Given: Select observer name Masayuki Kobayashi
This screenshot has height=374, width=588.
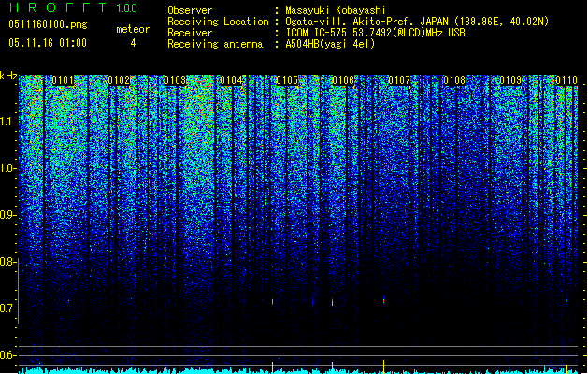Looking at the screenshot, I should [x=336, y=10].
